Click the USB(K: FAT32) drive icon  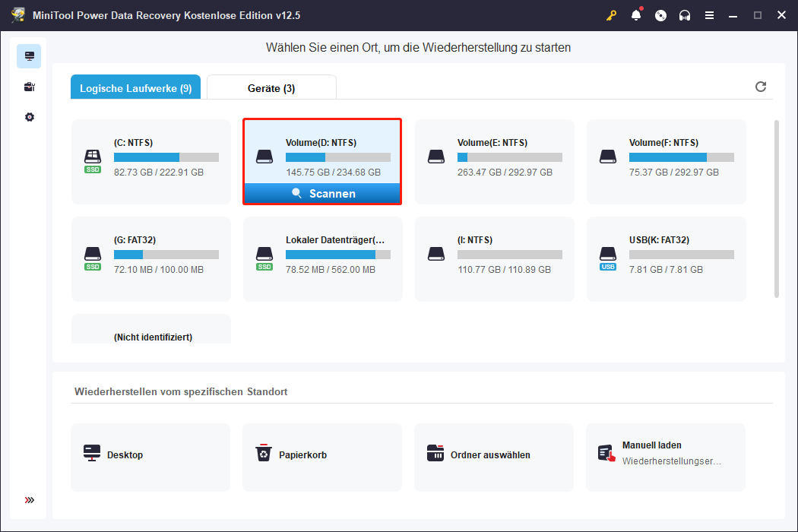click(608, 258)
